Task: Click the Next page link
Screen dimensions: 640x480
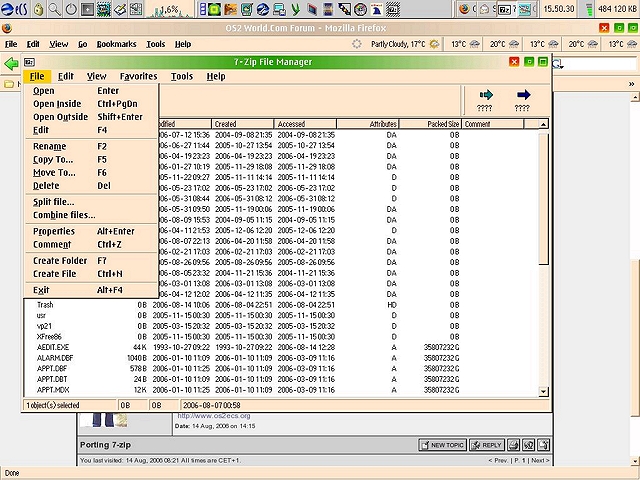Action: [x=539, y=461]
